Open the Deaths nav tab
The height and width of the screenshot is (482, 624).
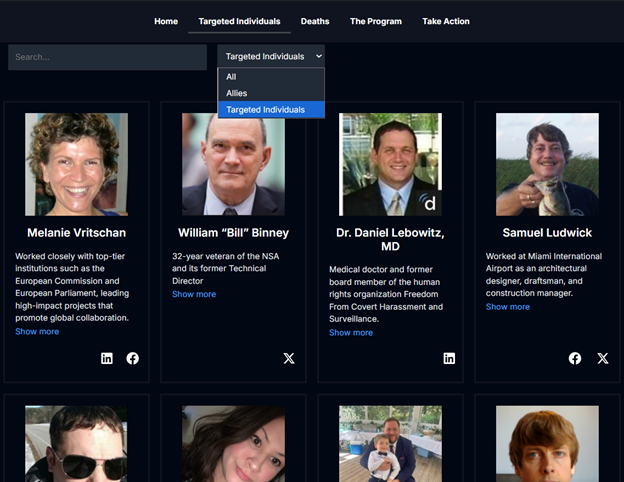315,21
